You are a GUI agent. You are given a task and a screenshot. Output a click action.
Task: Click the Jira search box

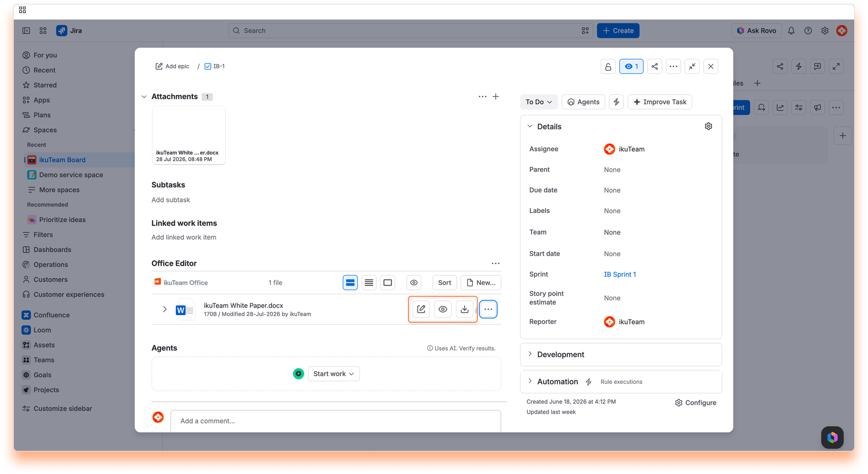410,30
